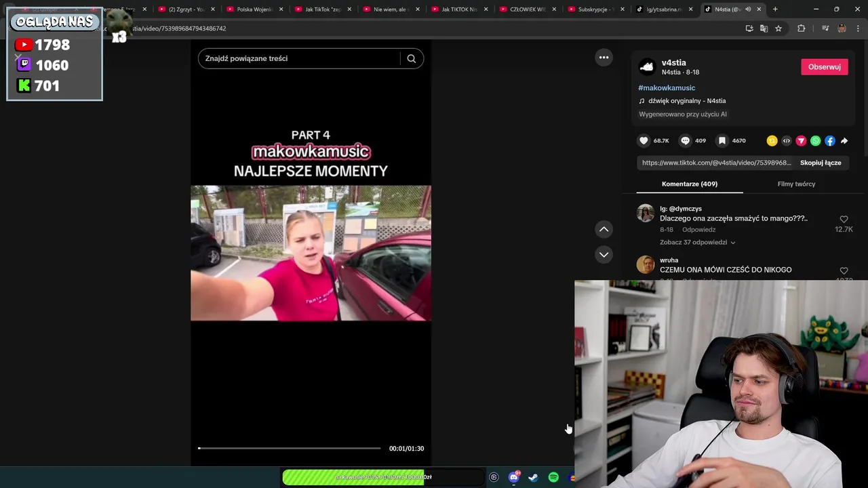Go to next video with down arrow
This screenshot has height=488, width=868.
[x=604, y=254]
